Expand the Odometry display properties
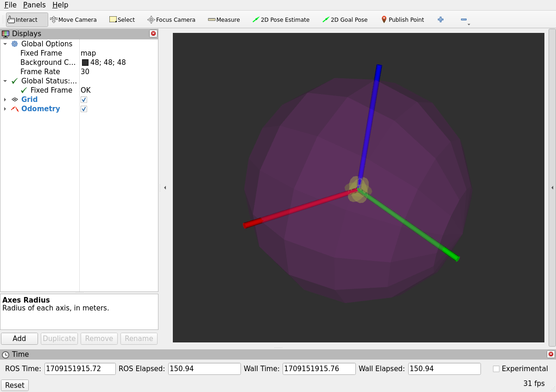556x392 pixels. pyautogui.click(x=5, y=108)
